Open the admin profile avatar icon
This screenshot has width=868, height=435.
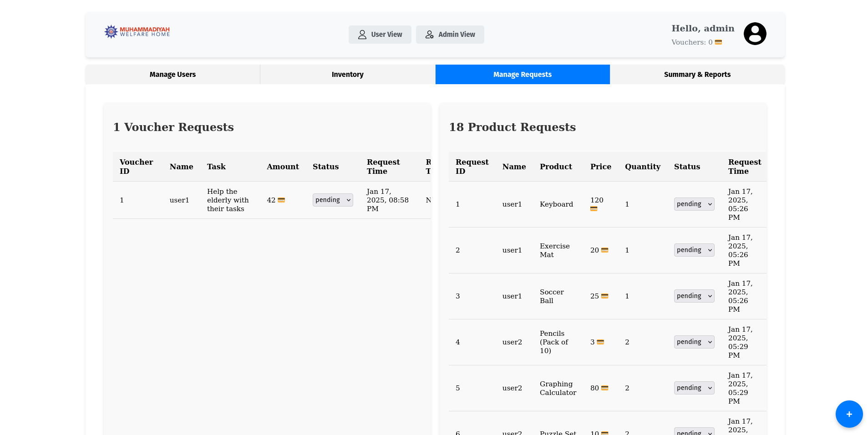click(x=755, y=34)
